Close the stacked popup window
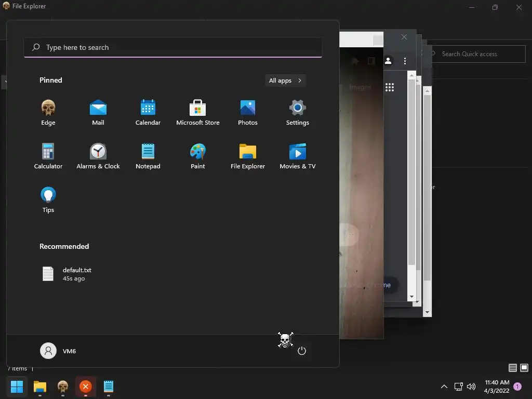The height and width of the screenshot is (399, 532). tap(404, 37)
